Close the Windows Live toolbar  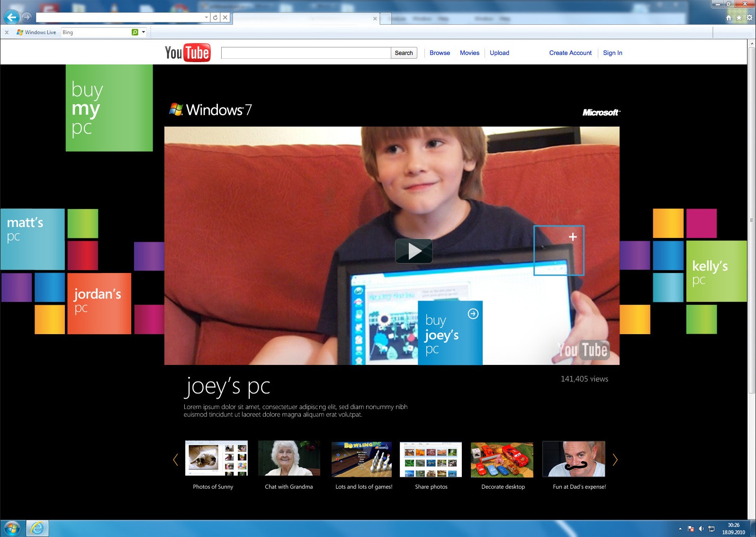click(7, 32)
